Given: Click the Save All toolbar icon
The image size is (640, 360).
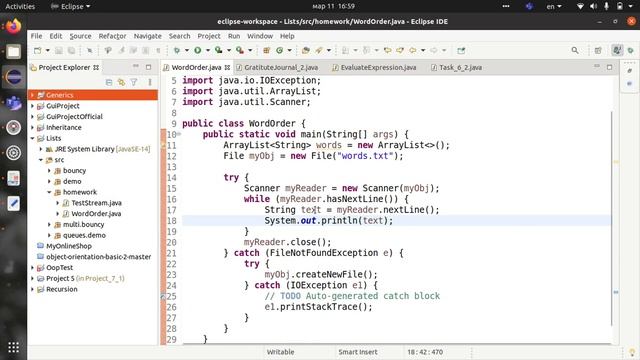Looking at the screenshot, I should coord(71,51).
